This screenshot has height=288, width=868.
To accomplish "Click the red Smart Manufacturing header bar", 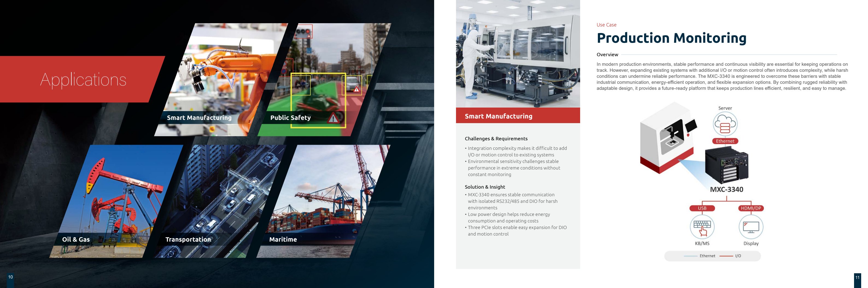I will coord(518,116).
